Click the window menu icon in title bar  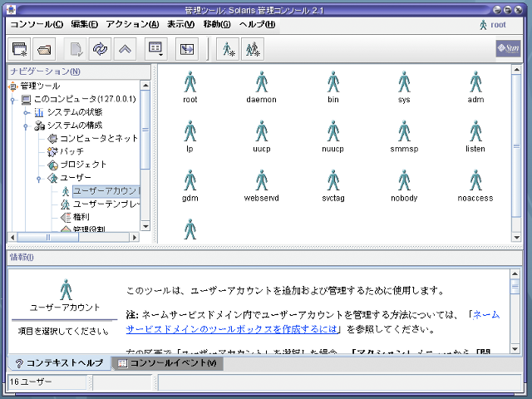coord(11,9)
